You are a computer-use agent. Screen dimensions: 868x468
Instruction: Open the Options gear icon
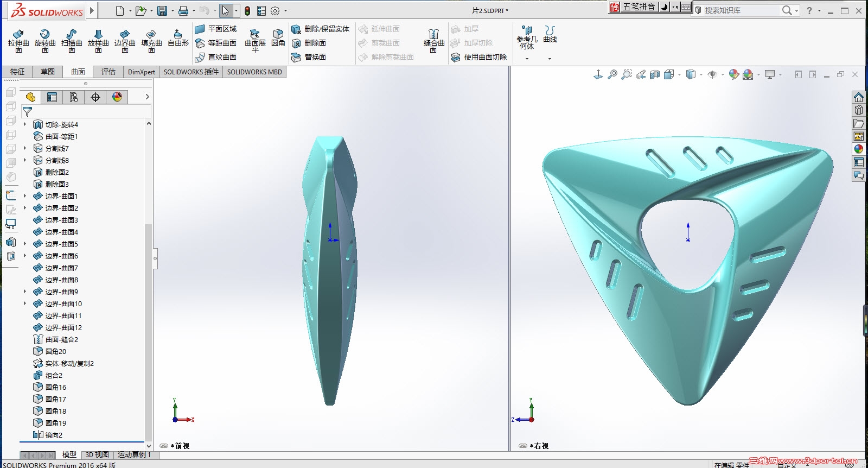(275, 11)
